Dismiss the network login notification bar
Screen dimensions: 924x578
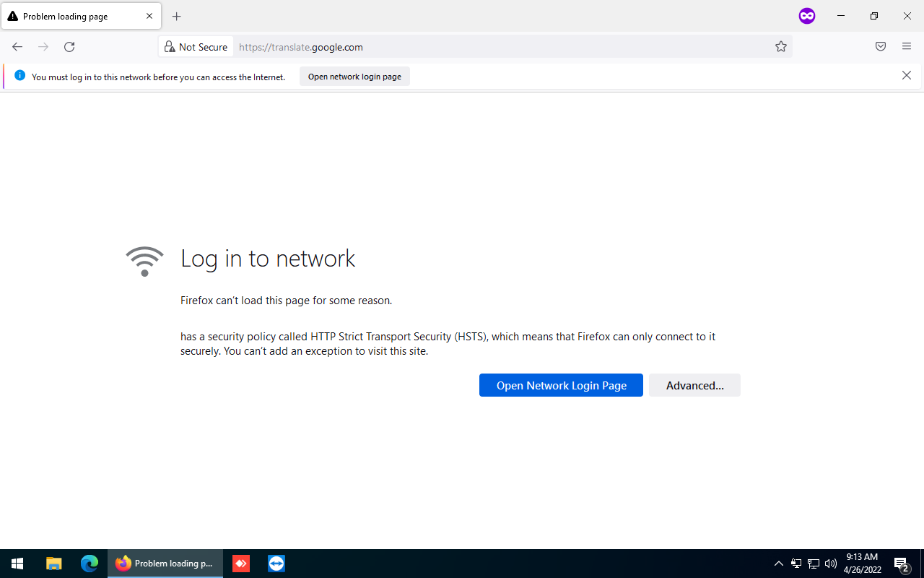[x=907, y=76]
